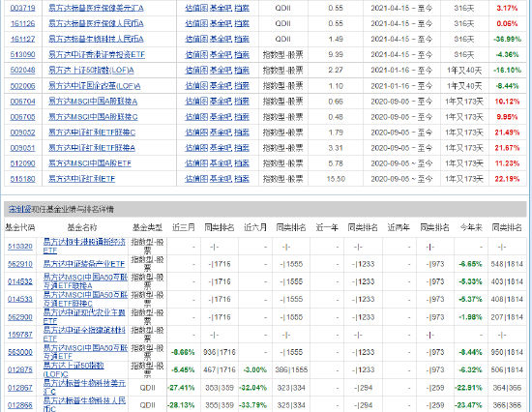Open fund code 513320 in performance table
532x412 pixels.
click(x=20, y=247)
